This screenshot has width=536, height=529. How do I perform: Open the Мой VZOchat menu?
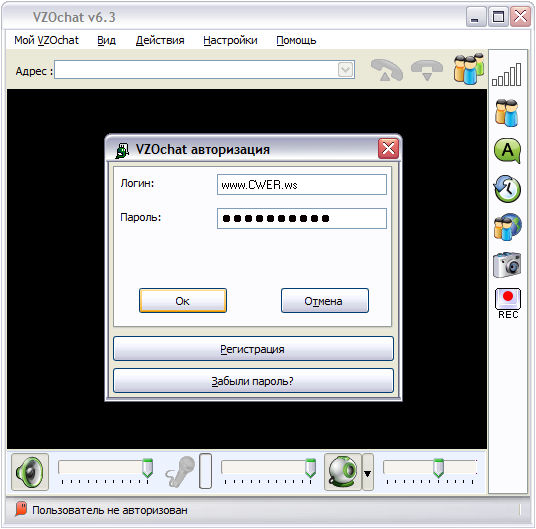point(46,40)
